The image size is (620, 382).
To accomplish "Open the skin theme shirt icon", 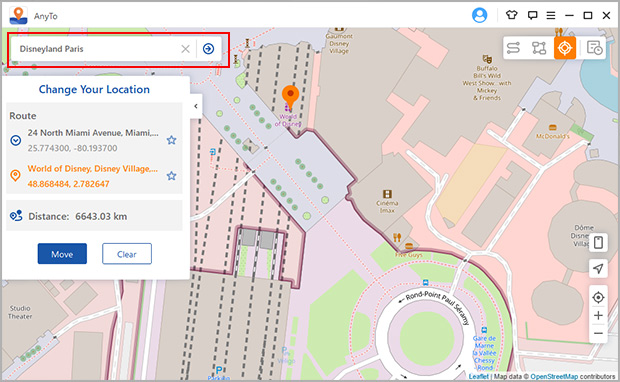I will click(x=512, y=15).
